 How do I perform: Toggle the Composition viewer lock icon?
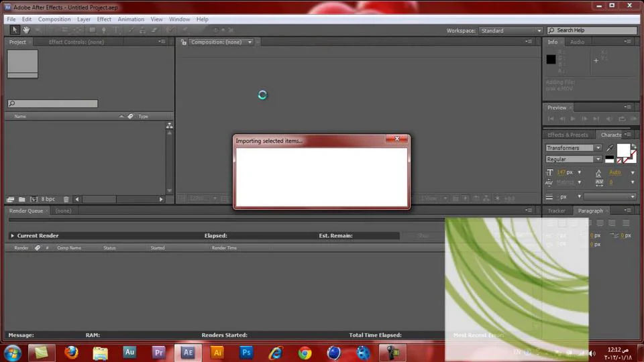[x=184, y=42]
